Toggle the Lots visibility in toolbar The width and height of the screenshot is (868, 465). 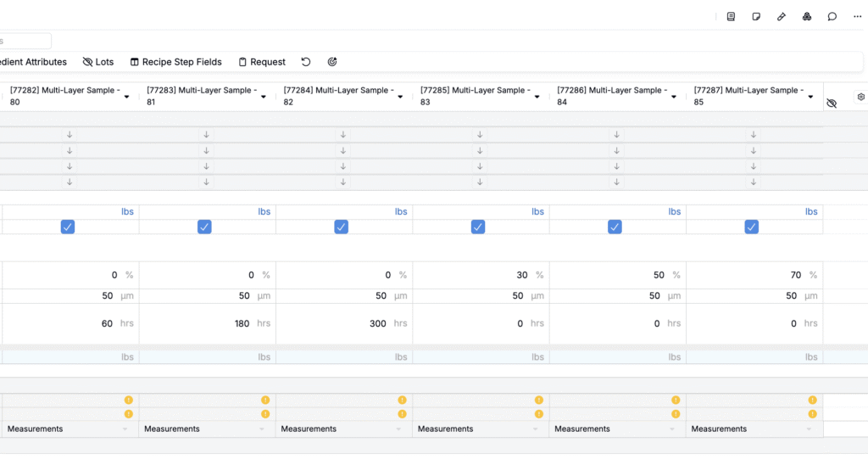[97, 62]
